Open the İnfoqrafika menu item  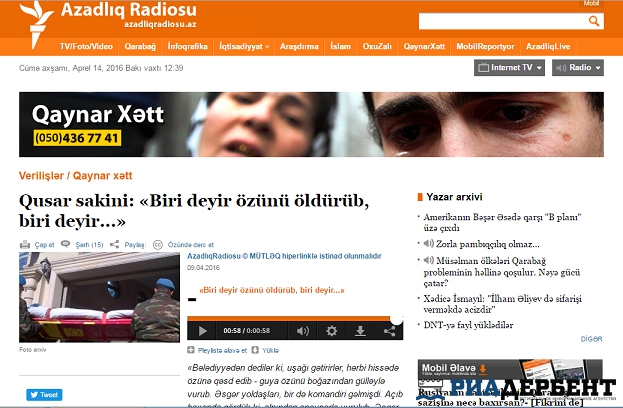pos(188,46)
